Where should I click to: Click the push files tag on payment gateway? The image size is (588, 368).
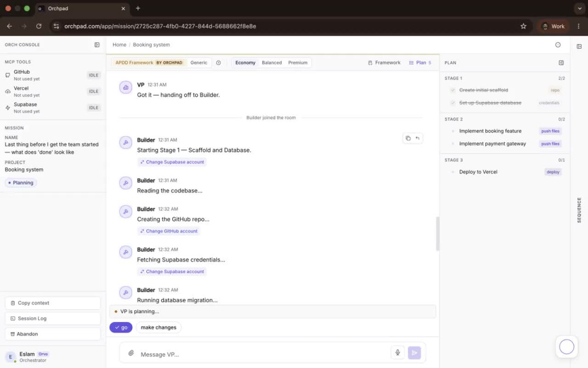(550, 144)
